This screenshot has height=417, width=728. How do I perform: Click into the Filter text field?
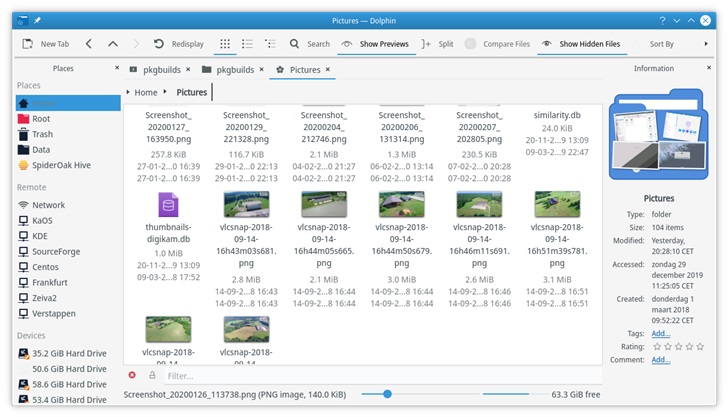coord(383,376)
